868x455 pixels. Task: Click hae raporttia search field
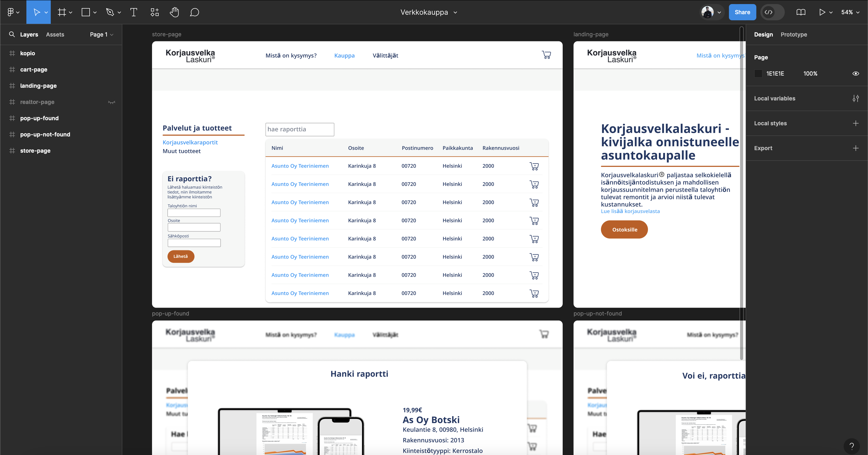click(299, 129)
